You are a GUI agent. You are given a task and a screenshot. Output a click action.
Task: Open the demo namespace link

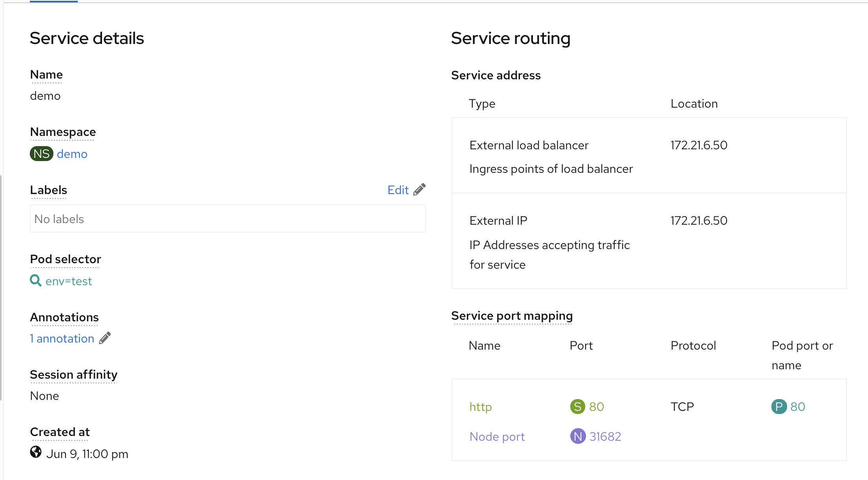[x=72, y=154]
